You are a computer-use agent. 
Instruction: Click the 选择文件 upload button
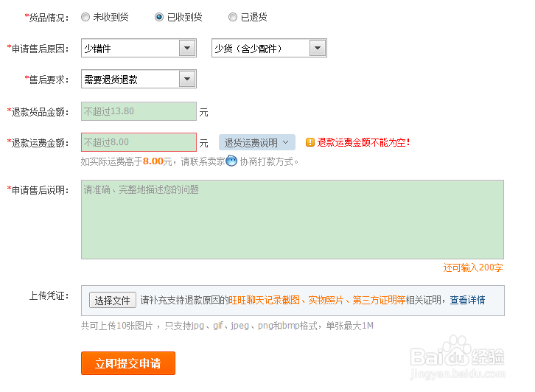113,300
